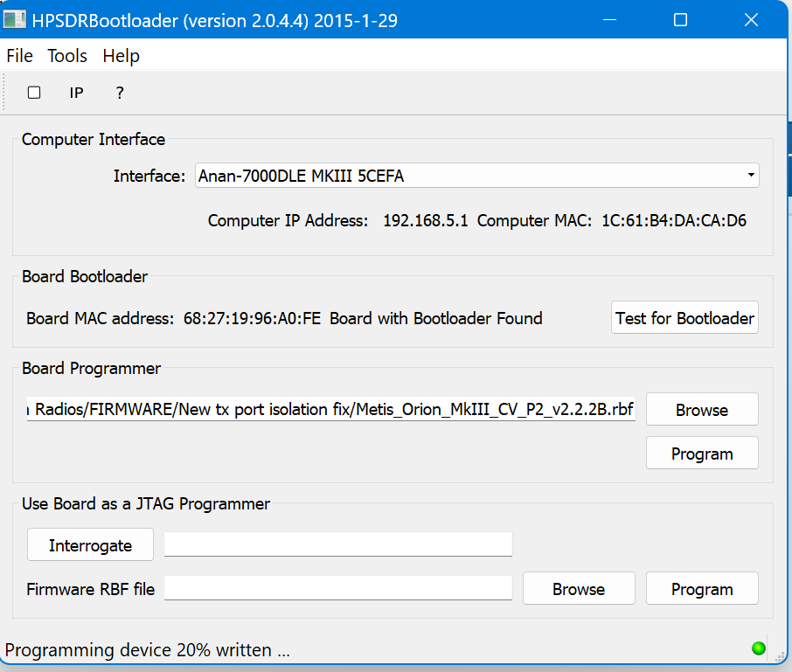Click the Interrogate button
792x672 pixels.
tap(90, 544)
